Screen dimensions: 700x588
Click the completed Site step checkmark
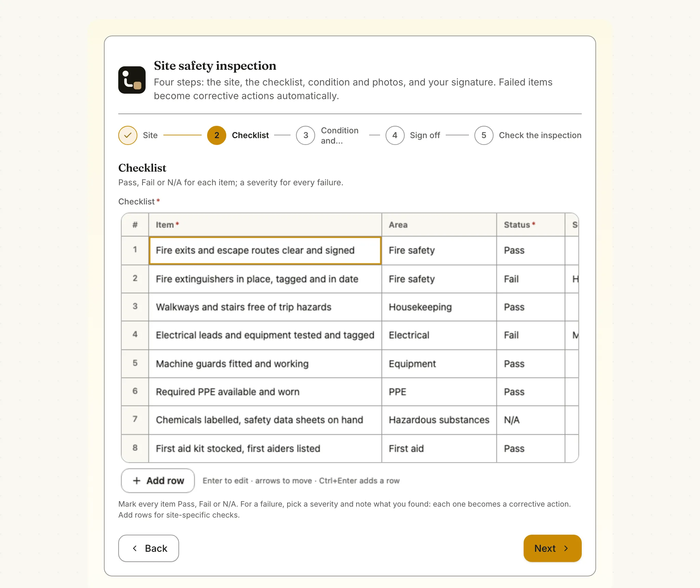click(128, 135)
